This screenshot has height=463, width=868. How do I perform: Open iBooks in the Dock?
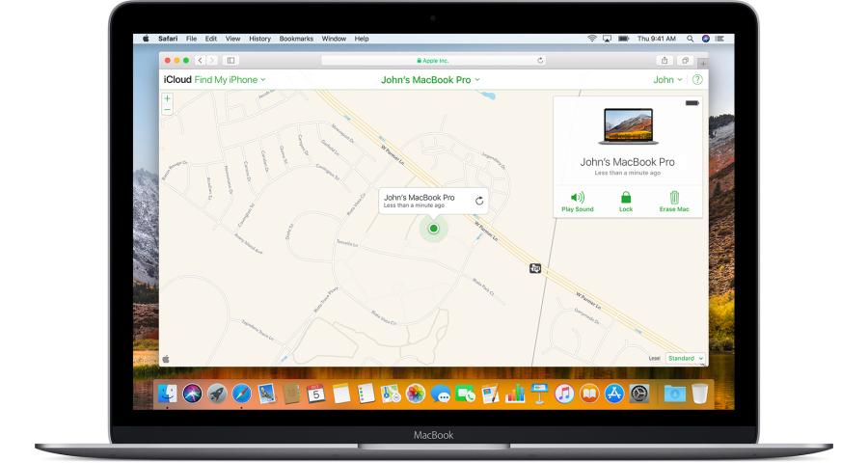click(x=589, y=394)
